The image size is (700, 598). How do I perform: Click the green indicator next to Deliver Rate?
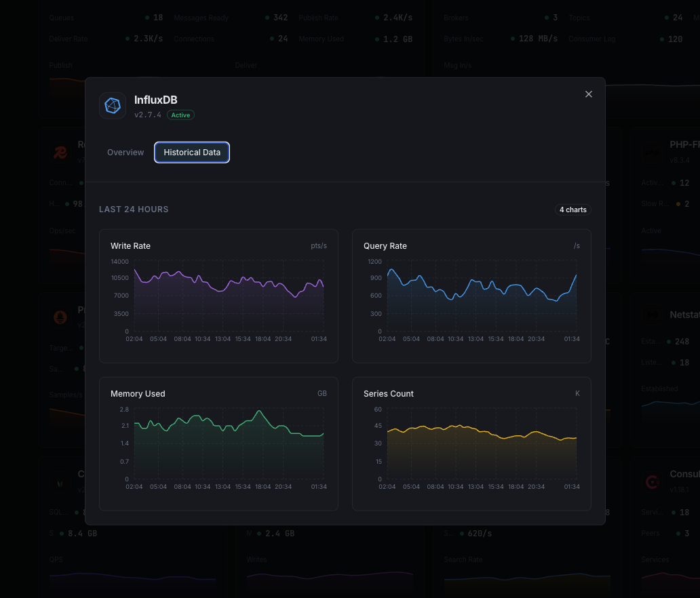pyautogui.click(x=127, y=39)
